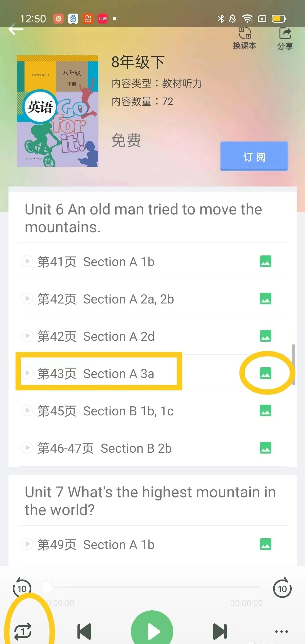Open image icon for Section B 2b
305x644 pixels.
tap(265, 448)
